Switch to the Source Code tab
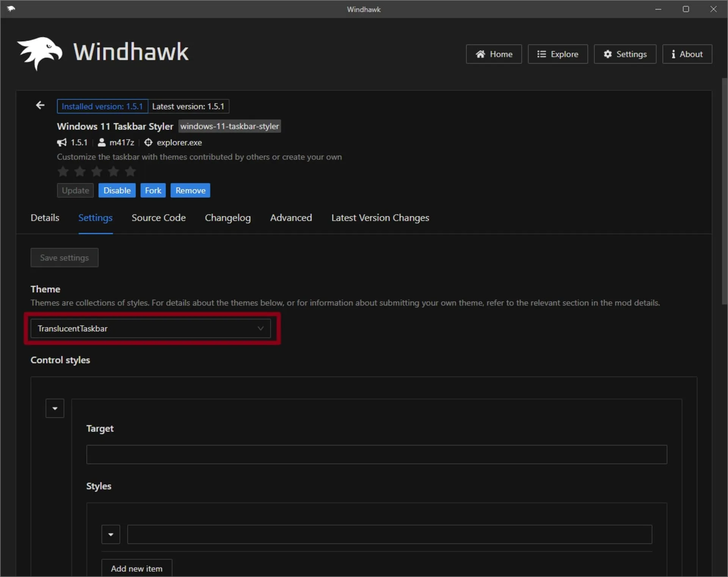The height and width of the screenshot is (577, 728). click(158, 218)
